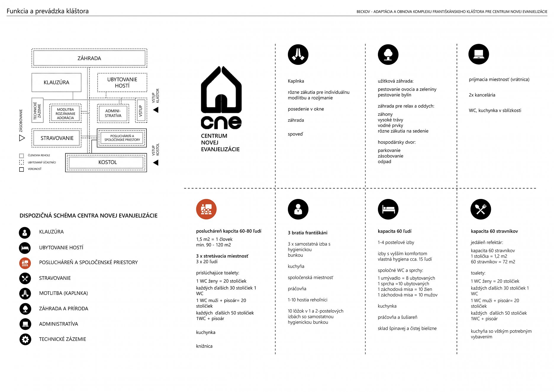The width and height of the screenshot is (554, 392).
Task: Click the large tree icon above užitková záhrada
Action: pyautogui.click(x=388, y=55)
